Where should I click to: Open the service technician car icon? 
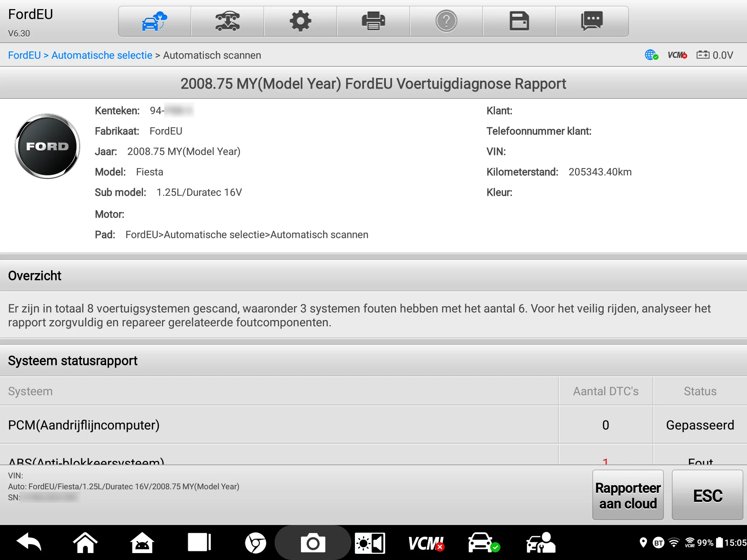click(541, 543)
